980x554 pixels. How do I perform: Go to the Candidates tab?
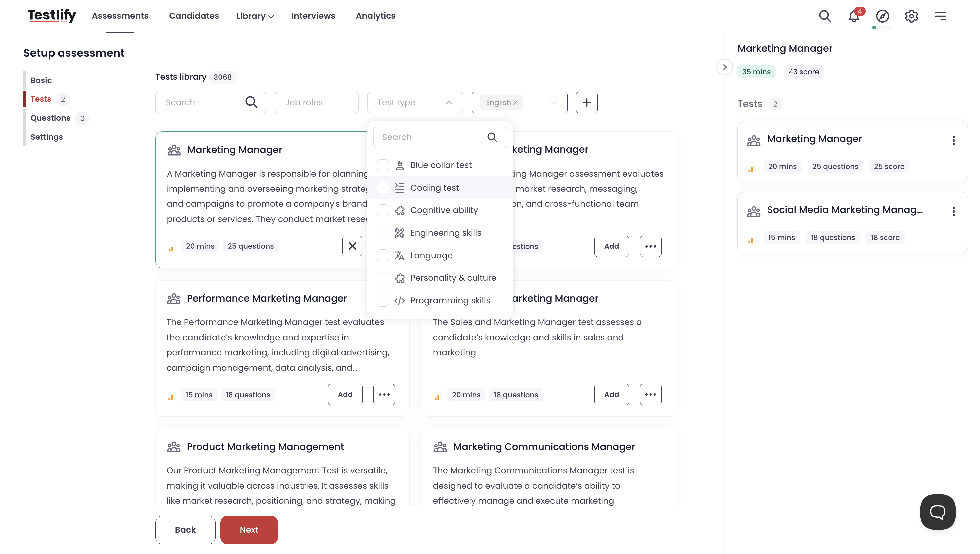194,16
